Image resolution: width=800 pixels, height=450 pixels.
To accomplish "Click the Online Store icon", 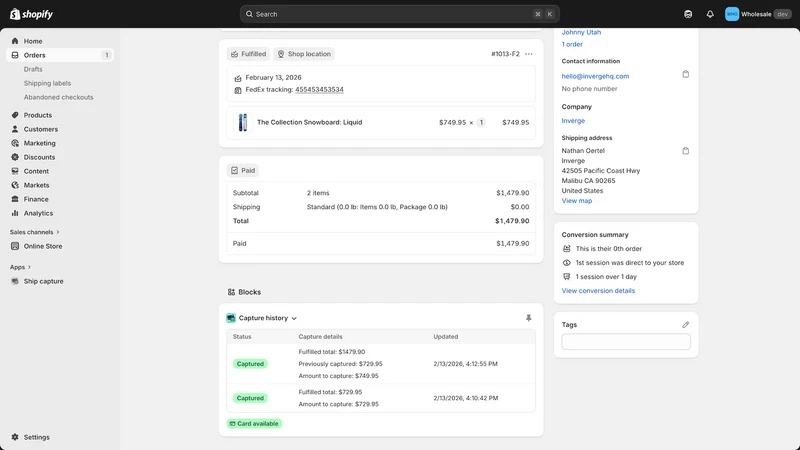I will coord(15,246).
